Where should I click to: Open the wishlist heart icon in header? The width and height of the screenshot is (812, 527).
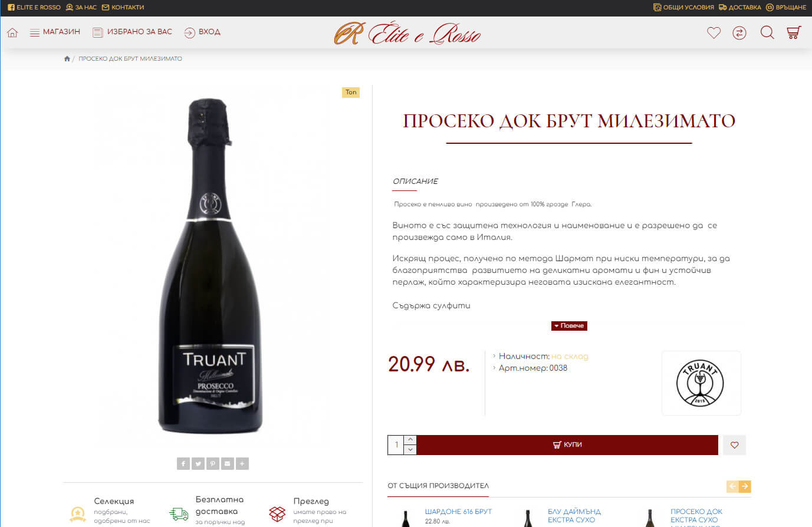(x=714, y=32)
